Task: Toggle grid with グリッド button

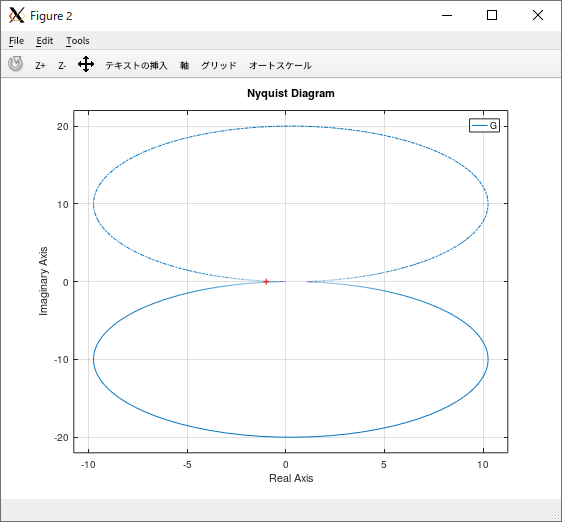Action: coord(219,66)
